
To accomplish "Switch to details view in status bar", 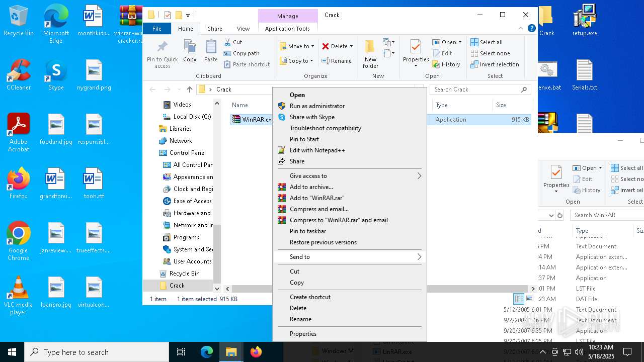I will pos(519,299).
